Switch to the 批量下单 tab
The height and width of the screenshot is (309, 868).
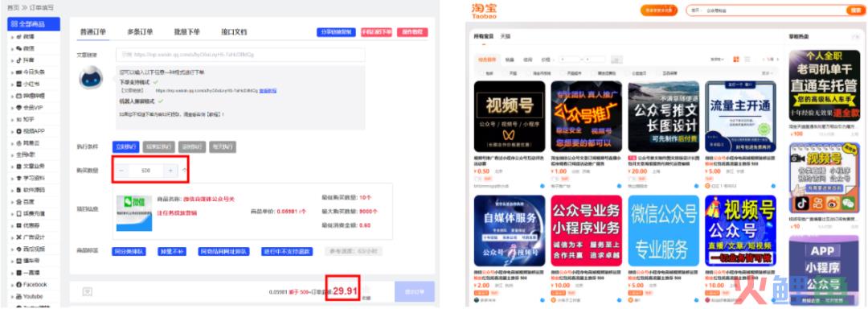tap(186, 31)
